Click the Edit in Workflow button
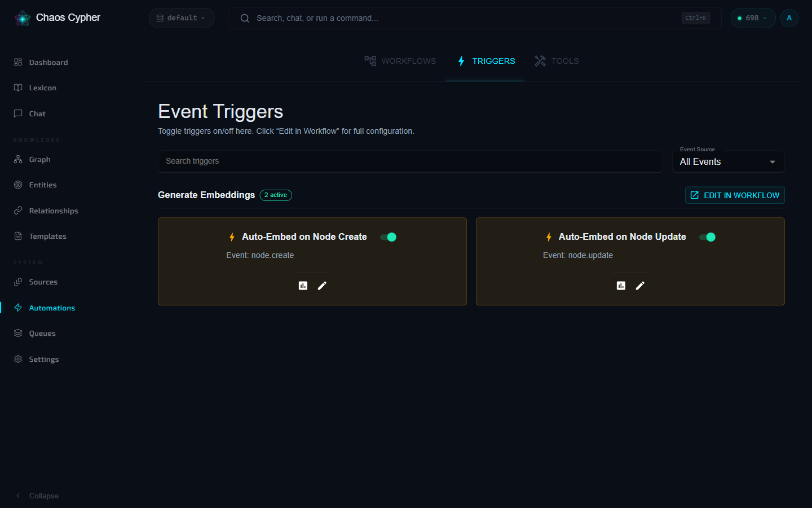Screen dimensions: 812x508 [735, 195]
